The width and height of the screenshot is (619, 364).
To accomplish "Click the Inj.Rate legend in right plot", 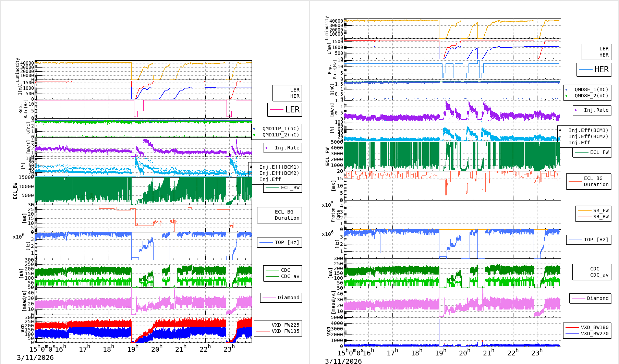I will click(596, 110).
